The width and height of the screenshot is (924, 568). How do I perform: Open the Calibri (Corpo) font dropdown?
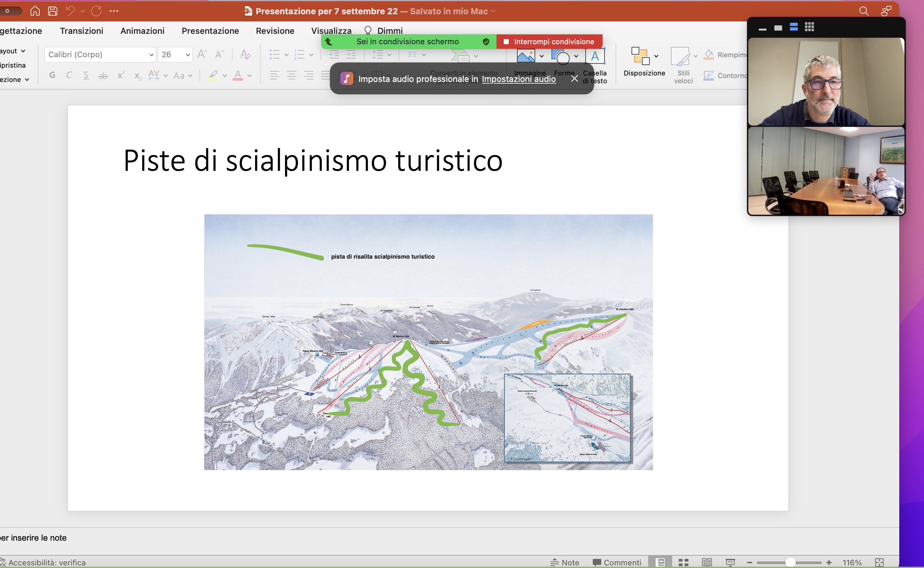[x=151, y=55]
